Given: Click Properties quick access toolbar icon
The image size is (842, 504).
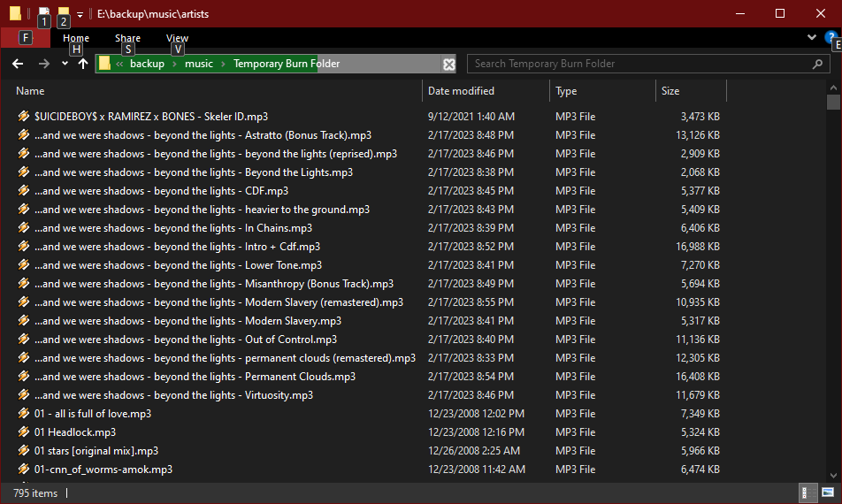Looking at the screenshot, I should click(43, 11).
